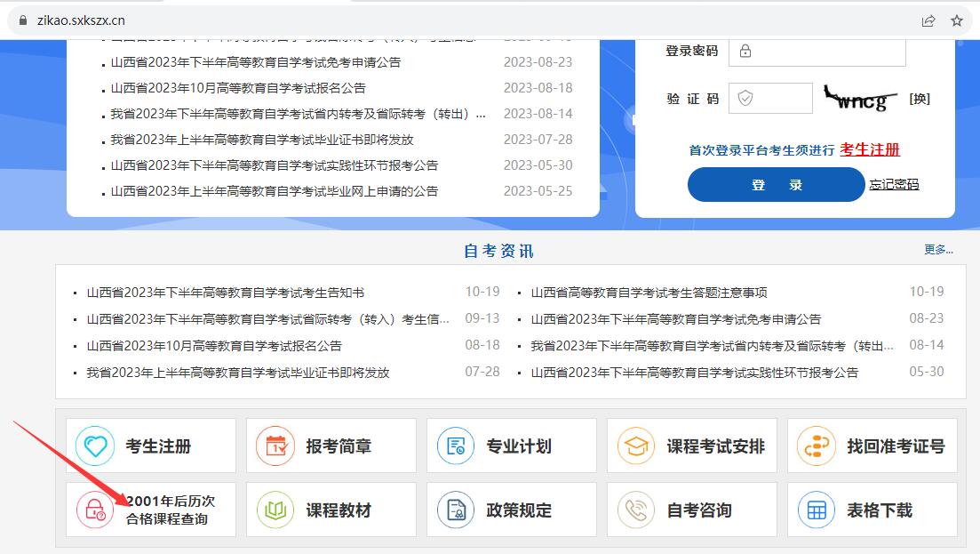Click the red 考生注册 registration link
Screen dimensions: 980x554
pos(870,149)
